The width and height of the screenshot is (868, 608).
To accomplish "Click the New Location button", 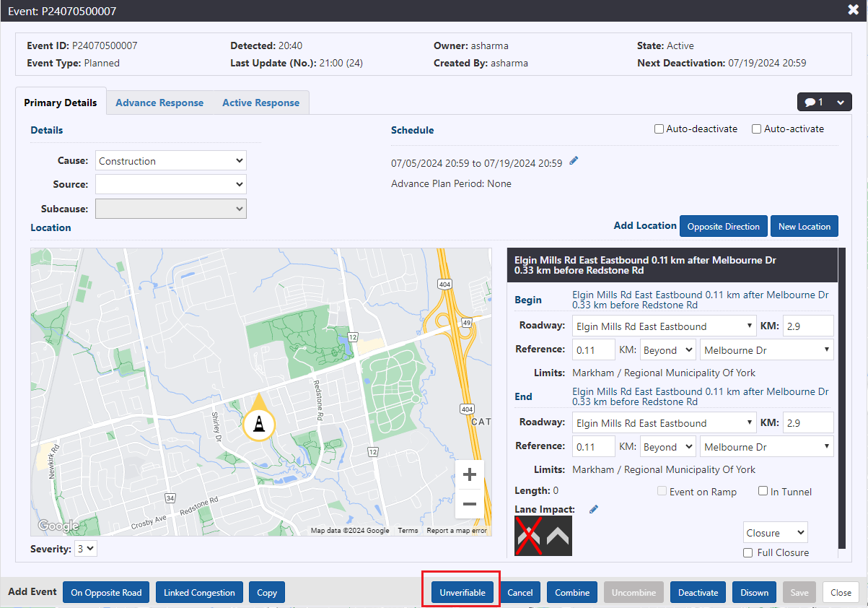I will (805, 226).
